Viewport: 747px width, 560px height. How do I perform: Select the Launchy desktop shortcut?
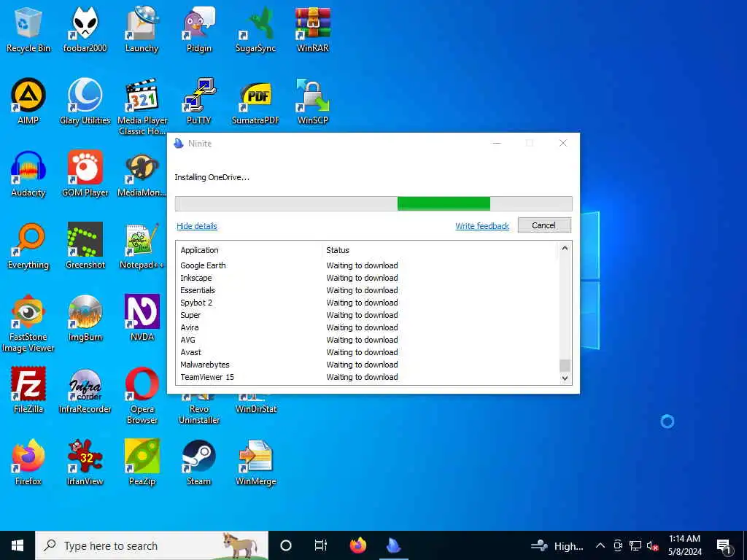click(x=142, y=28)
